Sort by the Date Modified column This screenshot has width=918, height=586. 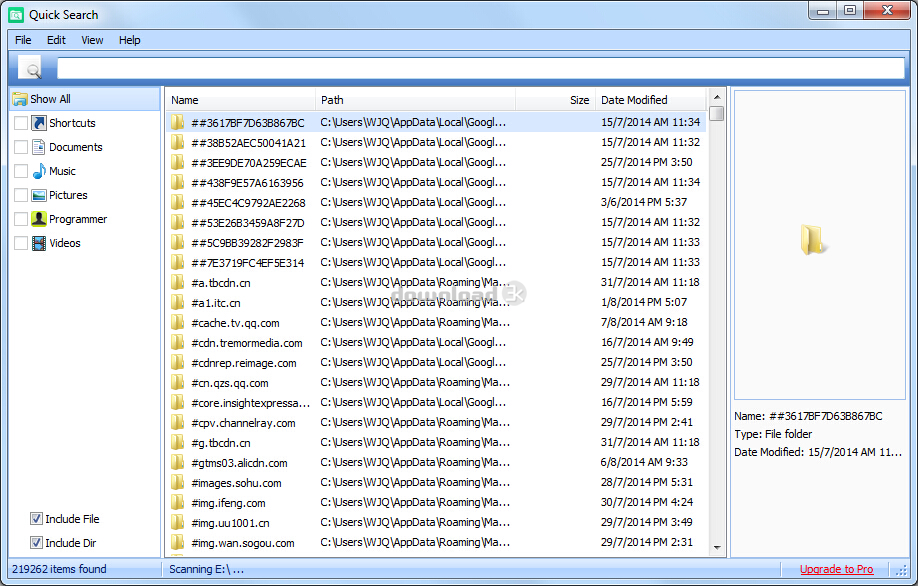click(650, 100)
